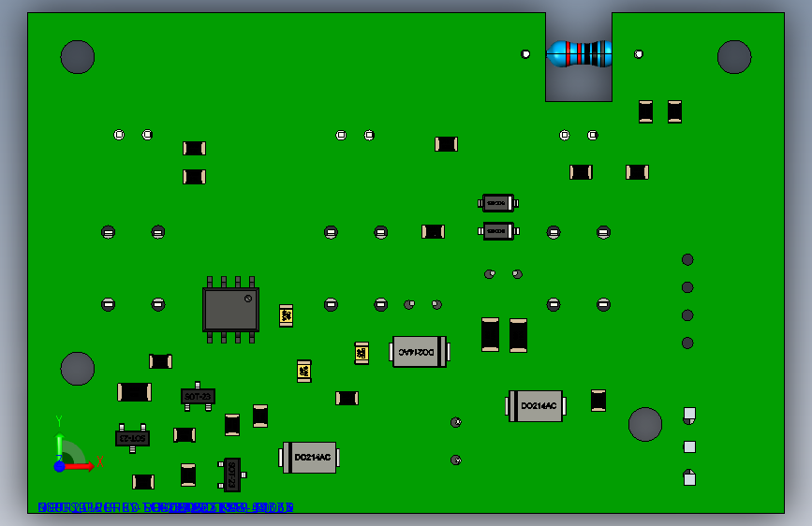
Task: Select the SOT-23 part with upside-down label
Action: pyautogui.click(x=133, y=438)
